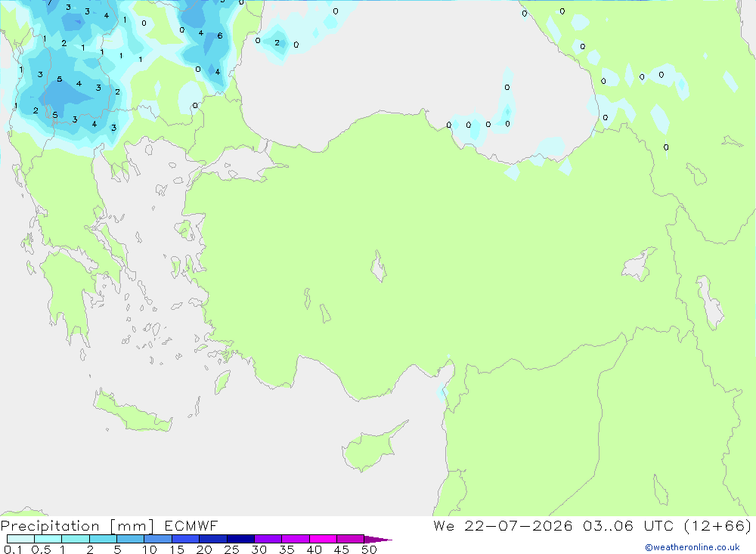Select the 1–2 mm legend color swatch
This screenshot has width=756, height=554.
pos(76,539)
